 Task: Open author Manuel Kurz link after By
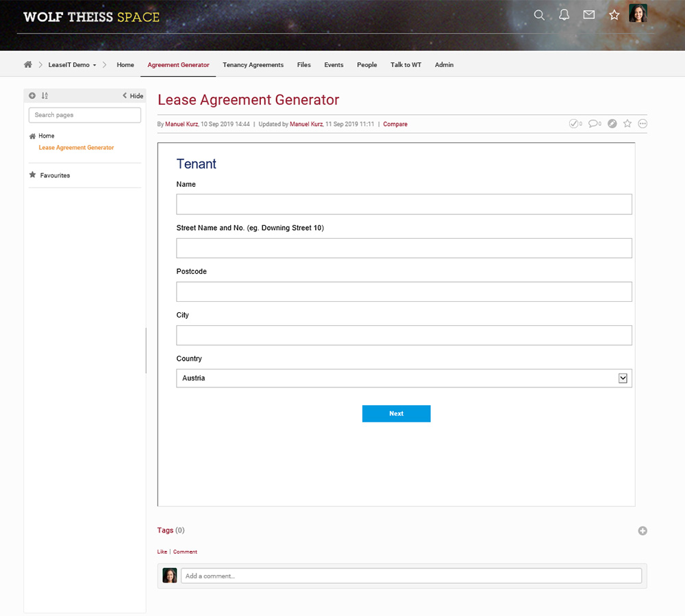coord(182,124)
